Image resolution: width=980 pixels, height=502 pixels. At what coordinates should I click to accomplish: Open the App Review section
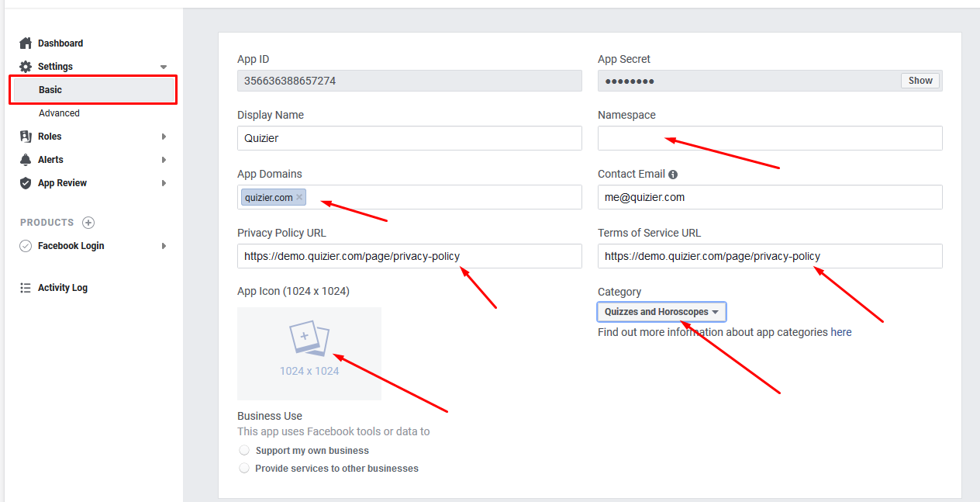pos(62,183)
